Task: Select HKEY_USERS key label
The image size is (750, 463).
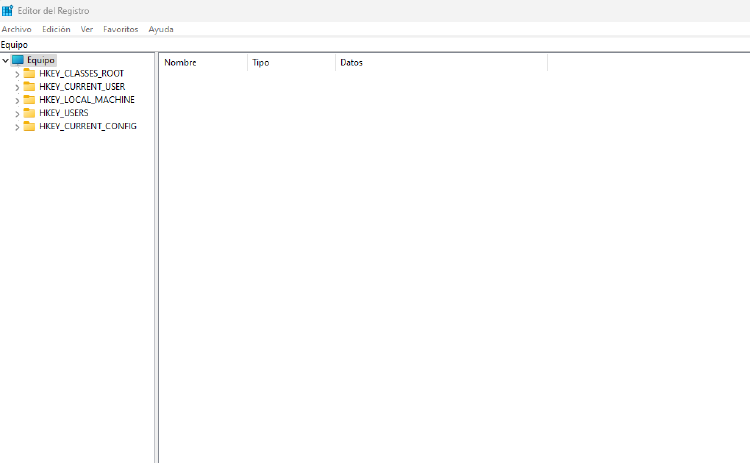Action: click(x=64, y=113)
